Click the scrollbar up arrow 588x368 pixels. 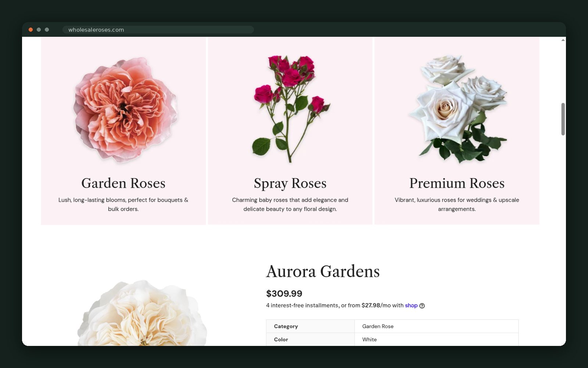click(x=563, y=40)
